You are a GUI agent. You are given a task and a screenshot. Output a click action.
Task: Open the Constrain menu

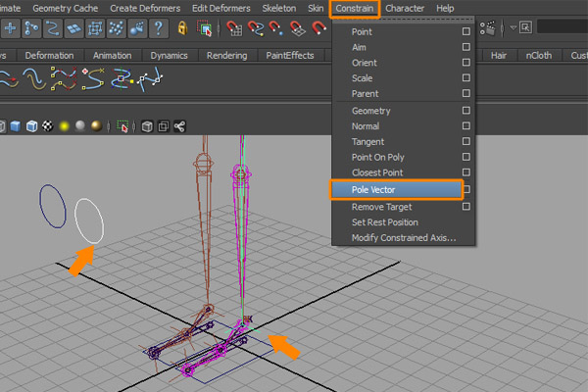(x=354, y=8)
